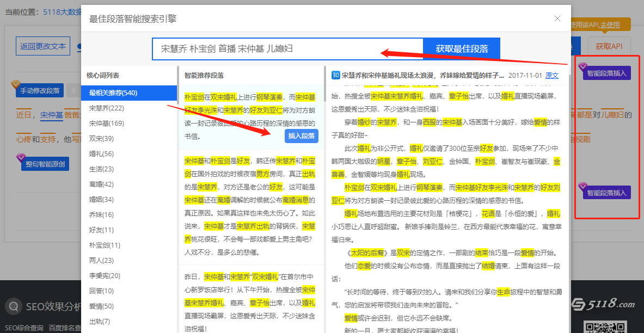Click the diamond icon on lower 智能段落插入
Viewport: 644px width, 333px height.
583,187
